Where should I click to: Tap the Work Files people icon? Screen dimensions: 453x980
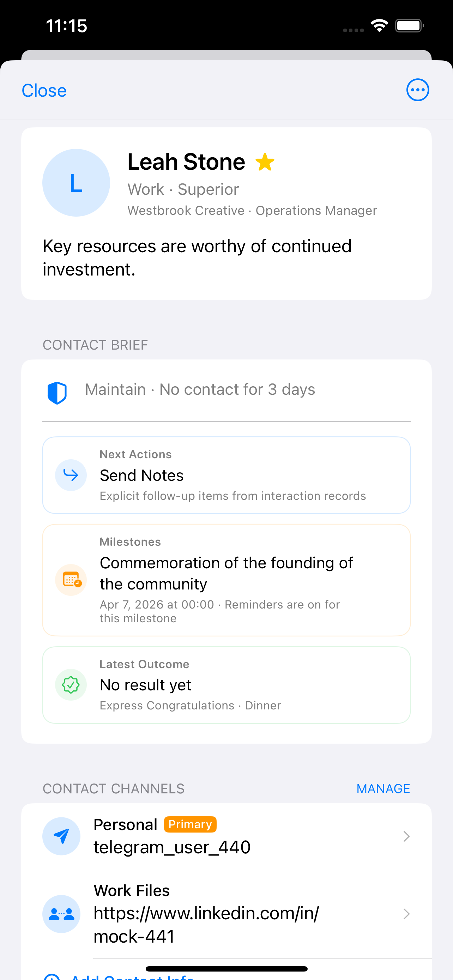(x=61, y=914)
